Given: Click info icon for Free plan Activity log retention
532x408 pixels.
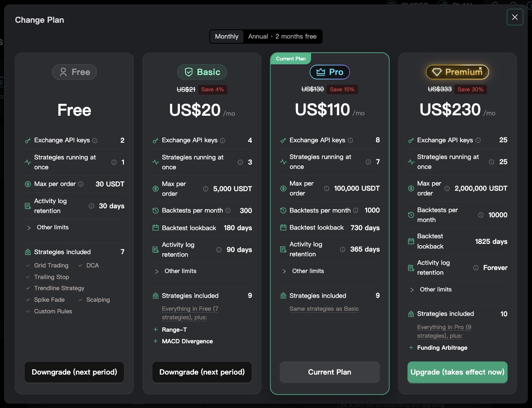Looking at the screenshot, I should 91,206.
